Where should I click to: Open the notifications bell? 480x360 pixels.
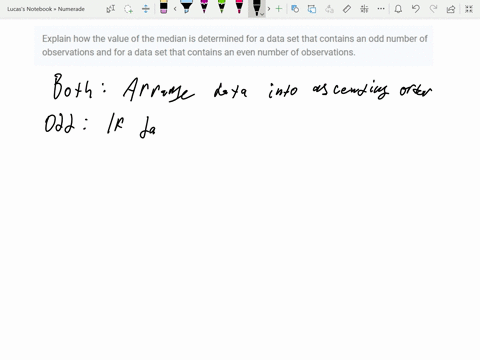pyautogui.click(x=398, y=9)
